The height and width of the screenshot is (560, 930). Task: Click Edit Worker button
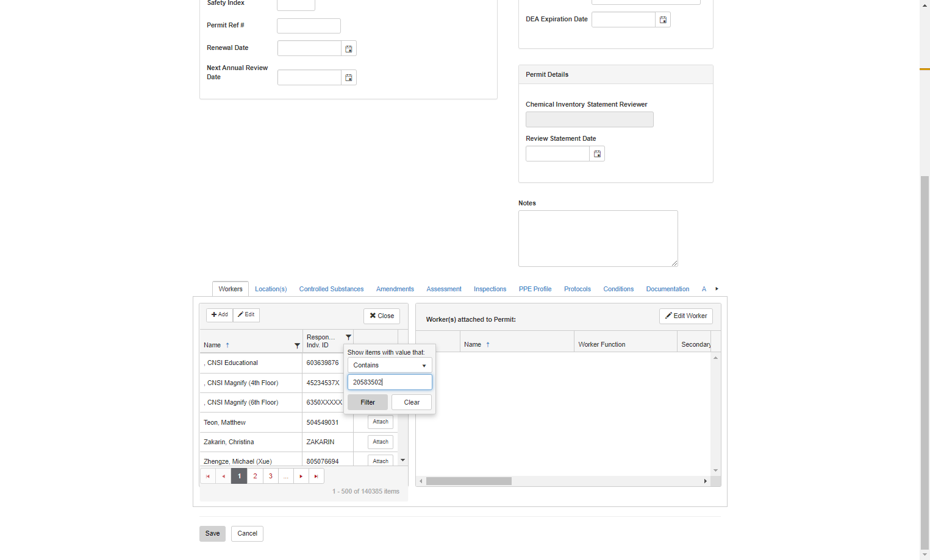pos(686,316)
